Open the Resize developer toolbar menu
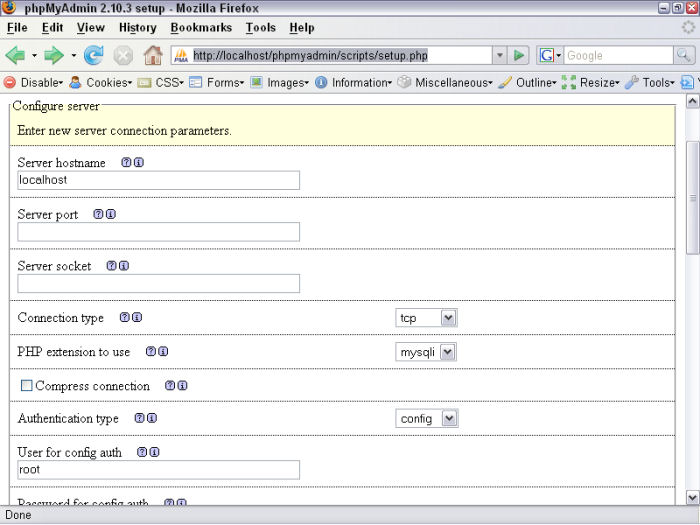Viewport: 700px width, 525px height. (x=591, y=83)
